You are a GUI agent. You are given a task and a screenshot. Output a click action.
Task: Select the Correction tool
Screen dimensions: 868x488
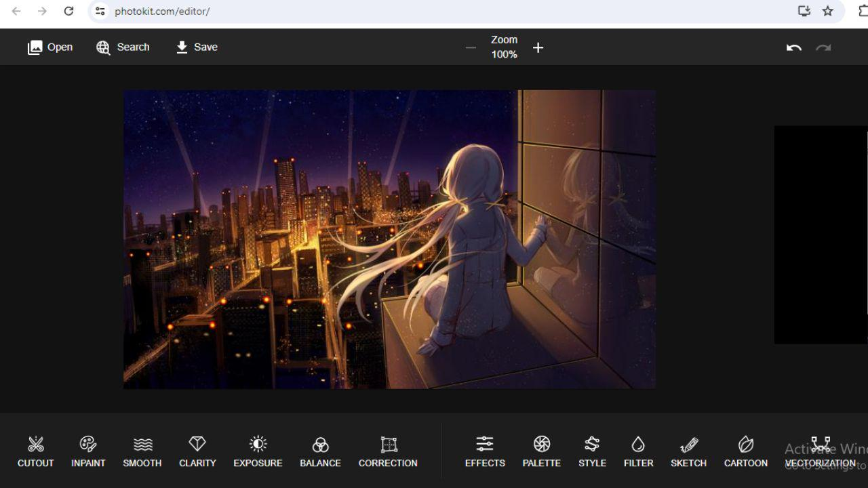388,449
